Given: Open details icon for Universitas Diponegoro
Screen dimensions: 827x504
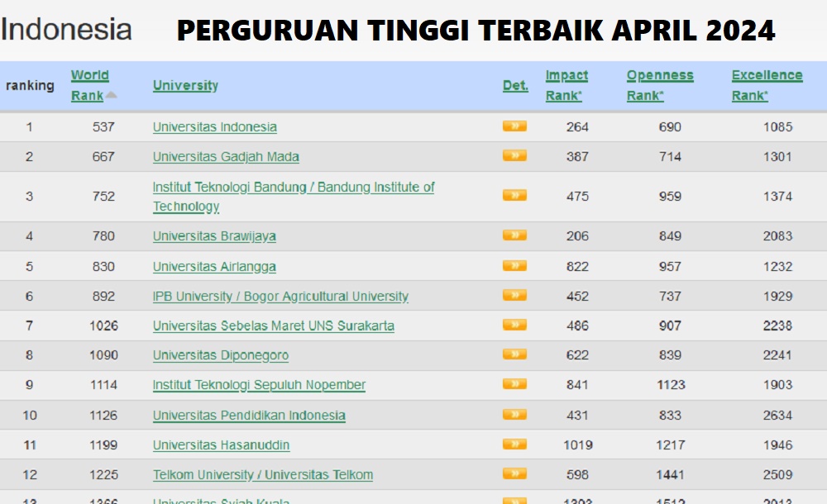Looking at the screenshot, I should point(514,354).
